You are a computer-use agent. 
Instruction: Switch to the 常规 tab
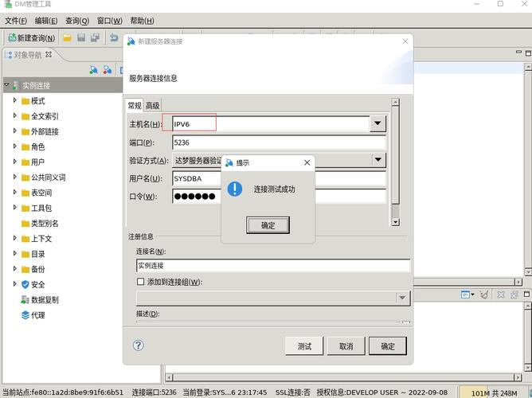[x=135, y=105]
